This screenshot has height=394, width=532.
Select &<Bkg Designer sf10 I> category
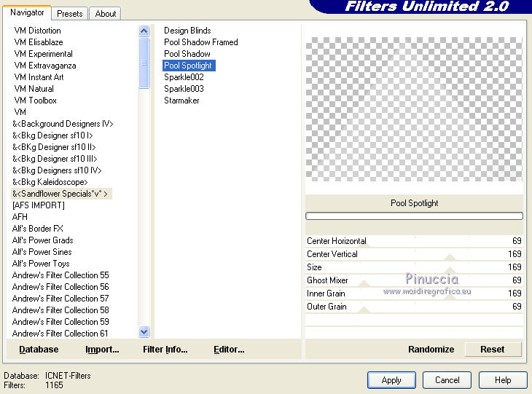(x=52, y=135)
